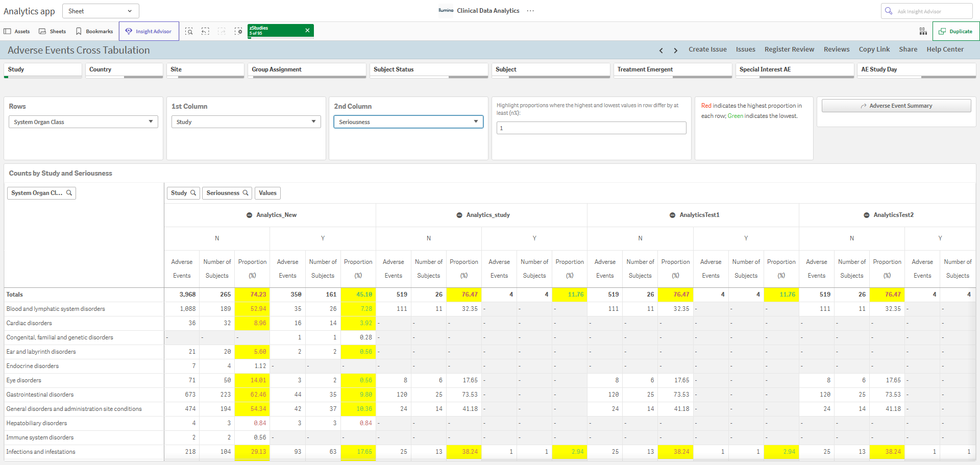Image resolution: width=980 pixels, height=465 pixels.
Task: Open the Special Interest AE filter
Action: 795,70
